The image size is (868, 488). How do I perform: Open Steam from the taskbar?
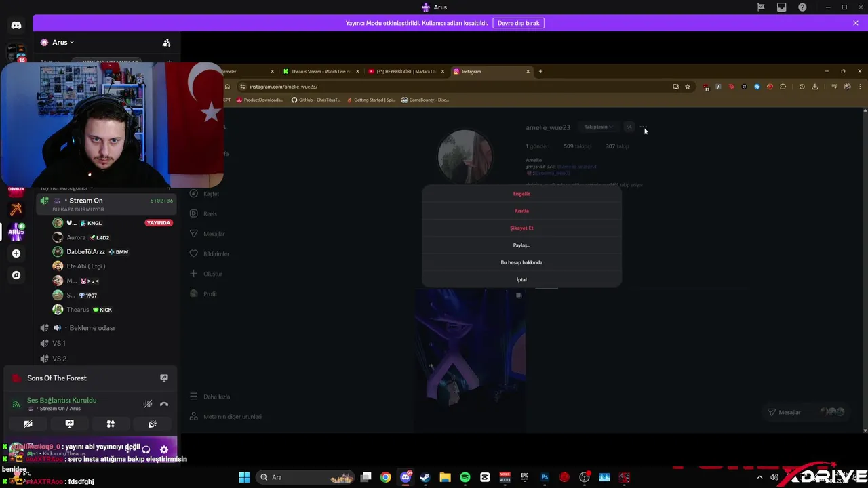[425, 477]
